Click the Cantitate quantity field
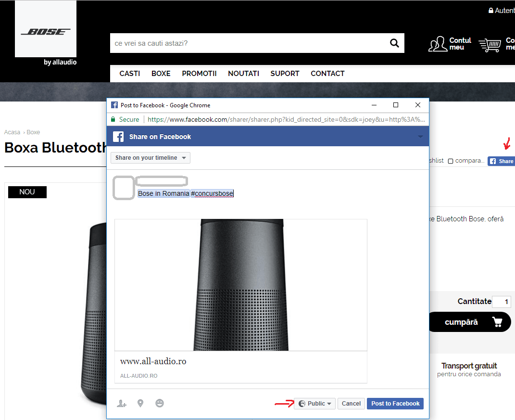The width and height of the screenshot is (515, 420). point(501,302)
